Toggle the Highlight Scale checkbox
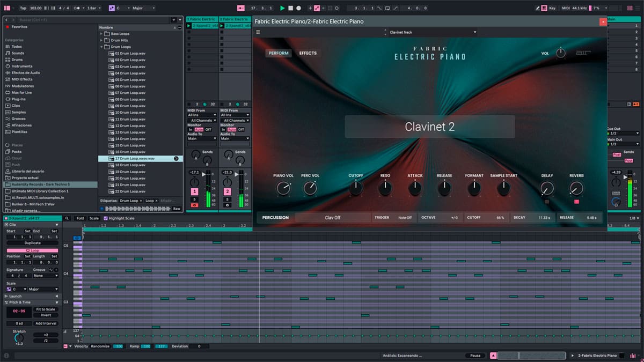The height and width of the screenshot is (362, 644). tap(106, 218)
